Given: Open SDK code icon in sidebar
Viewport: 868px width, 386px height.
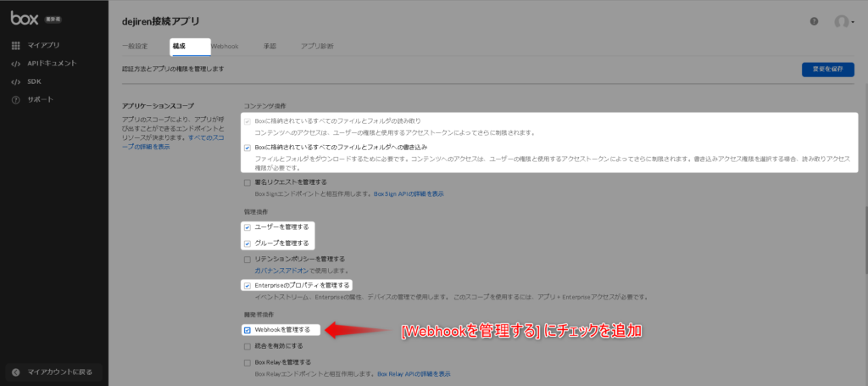Looking at the screenshot, I should pos(15,82).
